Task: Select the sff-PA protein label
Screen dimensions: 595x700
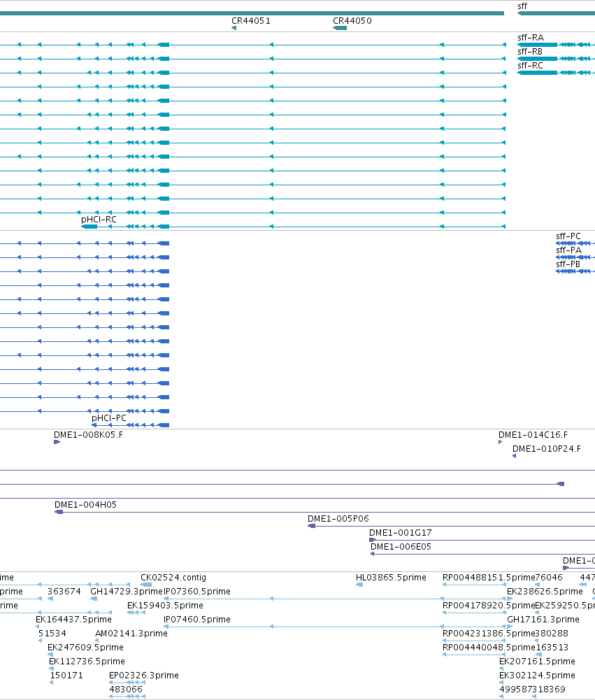Action: click(x=568, y=250)
